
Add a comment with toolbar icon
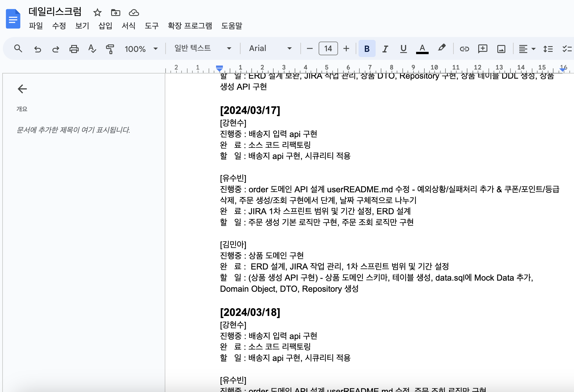click(x=483, y=49)
